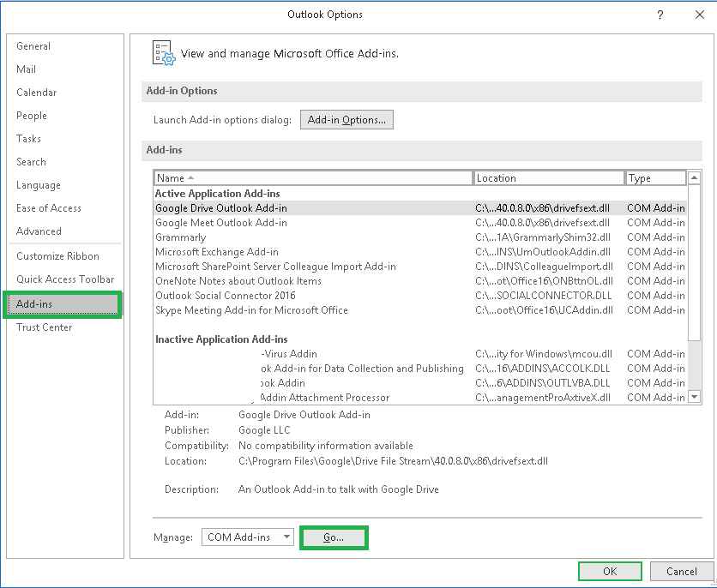Sort add-ins by Name column header
This screenshot has height=588, width=717.
click(x=313, y=178)
